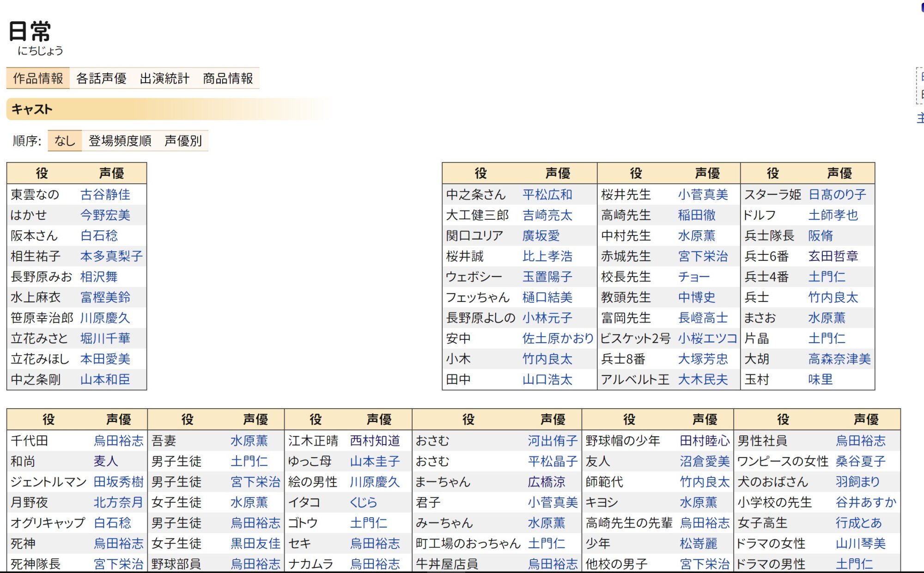Open the 阪脩 link
The image size is (924, 573).
pyautogui.click(x=821, y=235)
